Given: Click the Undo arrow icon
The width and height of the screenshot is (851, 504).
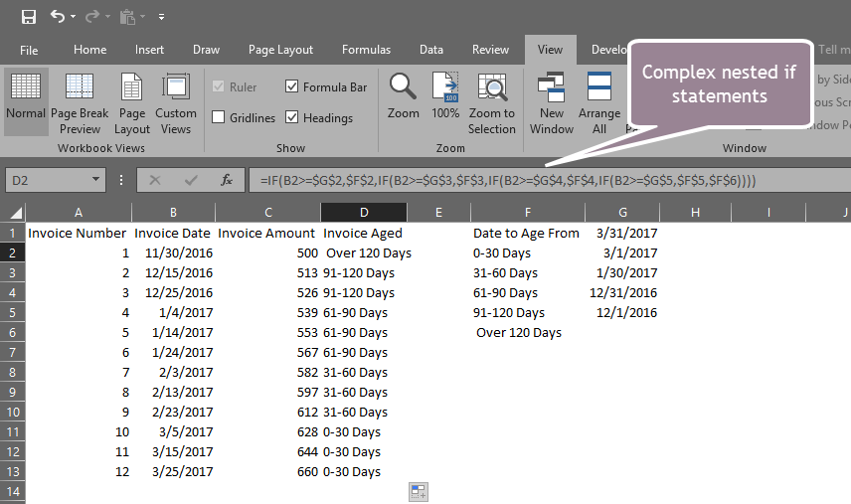Looking at the screenshot, I should 58,17.
